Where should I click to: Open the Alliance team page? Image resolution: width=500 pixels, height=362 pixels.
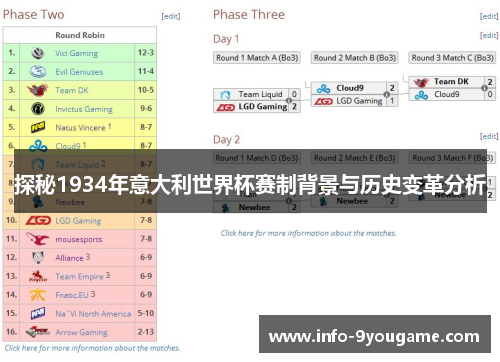[x=69, y=258]
